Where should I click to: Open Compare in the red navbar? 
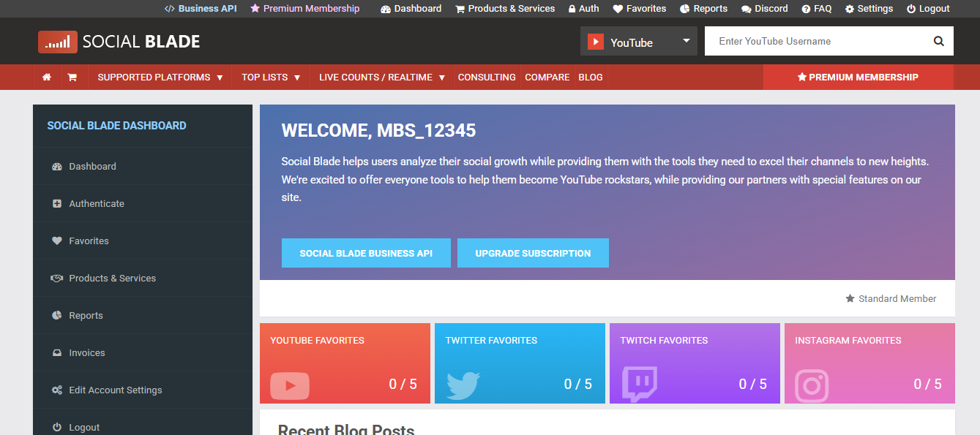pos(547,77)
